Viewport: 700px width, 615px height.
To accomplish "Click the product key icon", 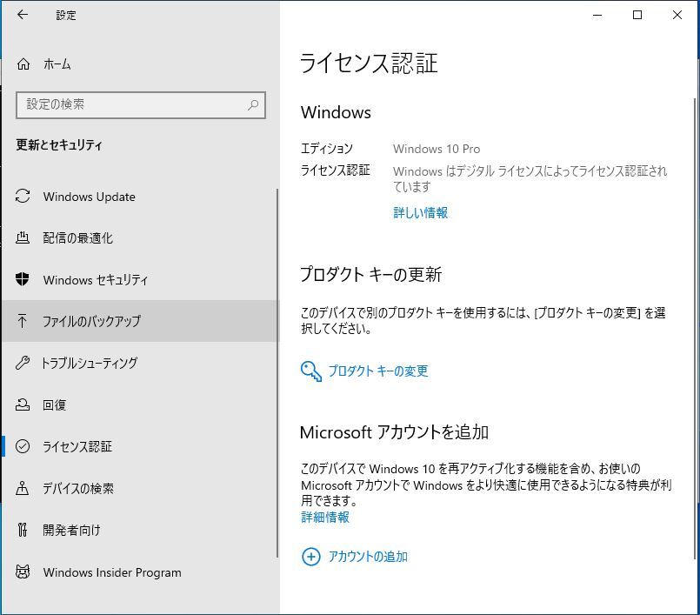I will point(310,371).
